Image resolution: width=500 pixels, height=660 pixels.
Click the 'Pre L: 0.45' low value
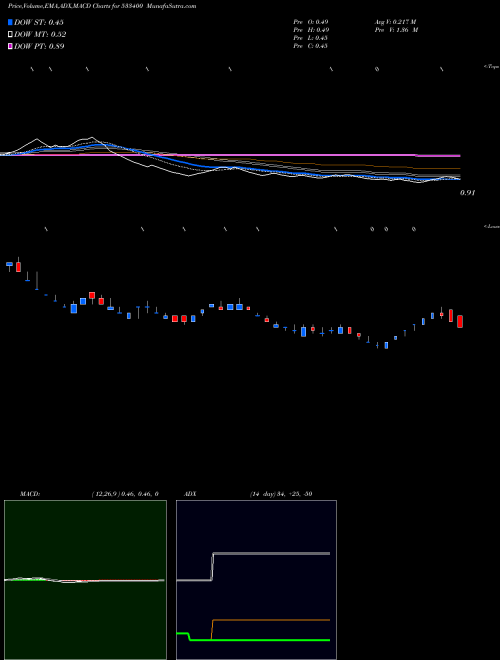[310, 38]
